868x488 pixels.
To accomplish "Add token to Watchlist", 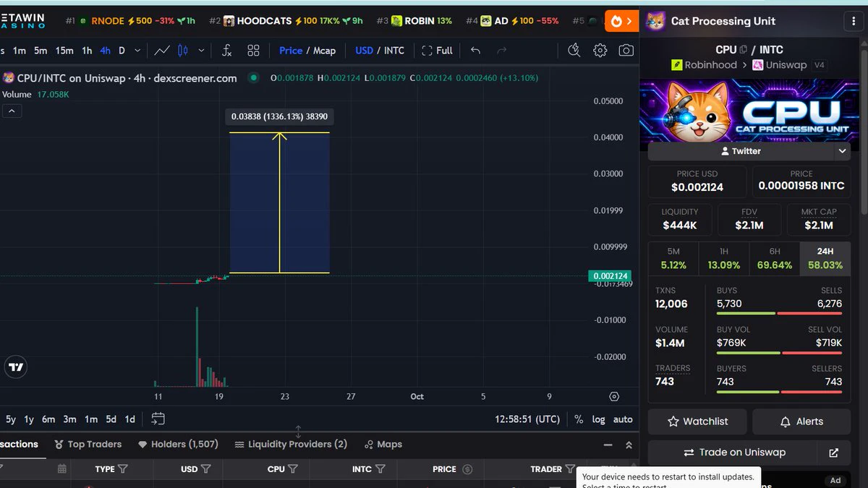I will click(697, 421).
